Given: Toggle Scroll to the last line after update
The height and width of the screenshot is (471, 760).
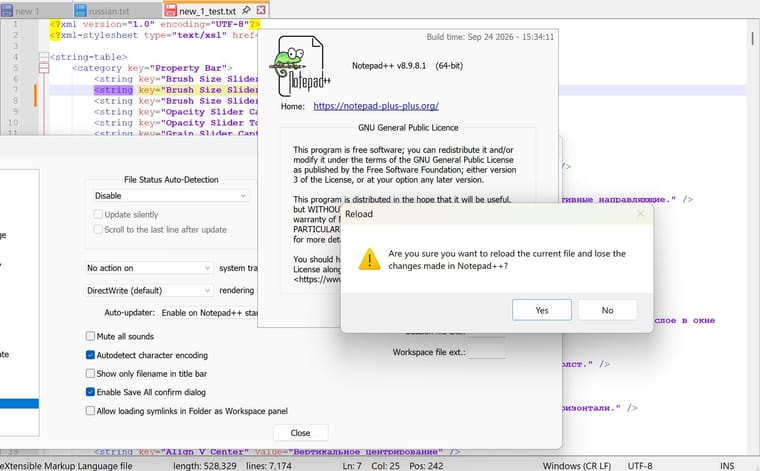Looking at the screenshot, I should [x=98, y=229].
